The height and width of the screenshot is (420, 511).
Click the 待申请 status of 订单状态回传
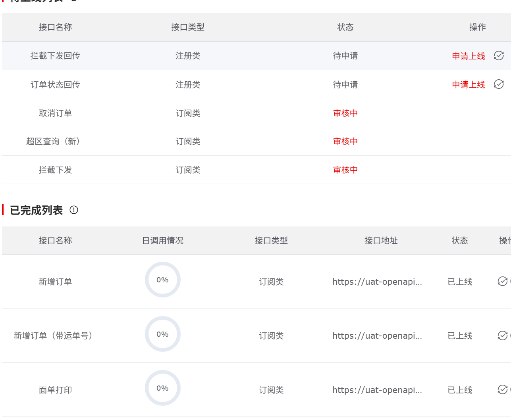click(x=345, y=84)
